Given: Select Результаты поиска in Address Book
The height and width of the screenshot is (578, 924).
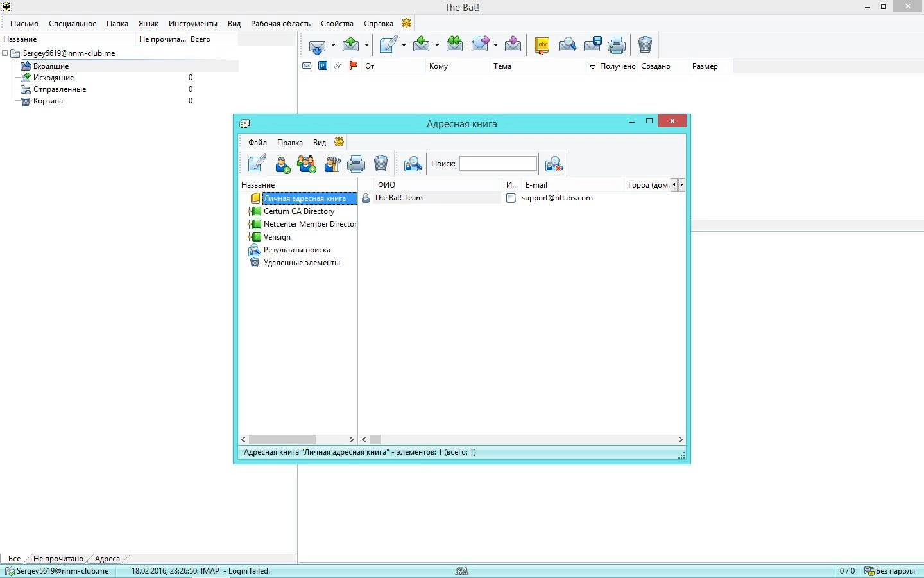Looking at the screenshot, I should (x=297, y=250).
